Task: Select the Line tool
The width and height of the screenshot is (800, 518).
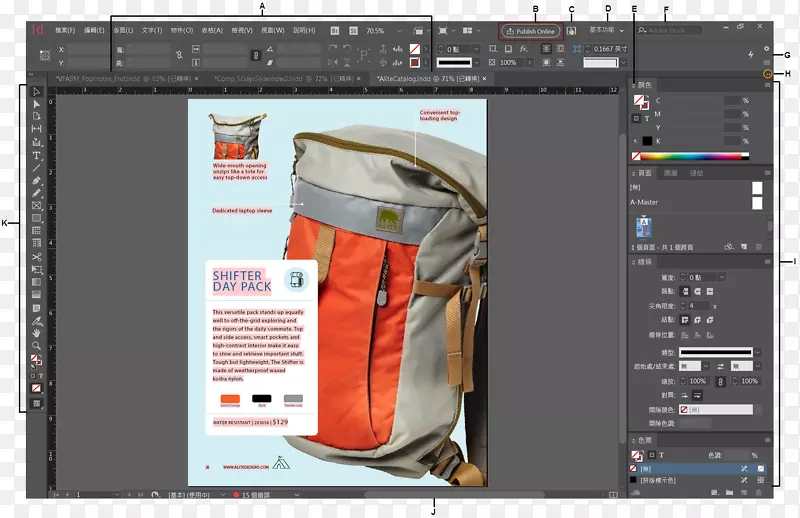Action: (x=36, y=168)
